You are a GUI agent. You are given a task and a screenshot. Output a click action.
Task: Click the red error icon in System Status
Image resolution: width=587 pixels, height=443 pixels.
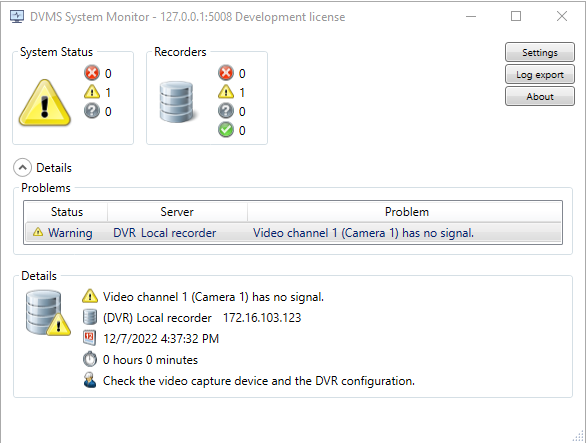(92, 73)
